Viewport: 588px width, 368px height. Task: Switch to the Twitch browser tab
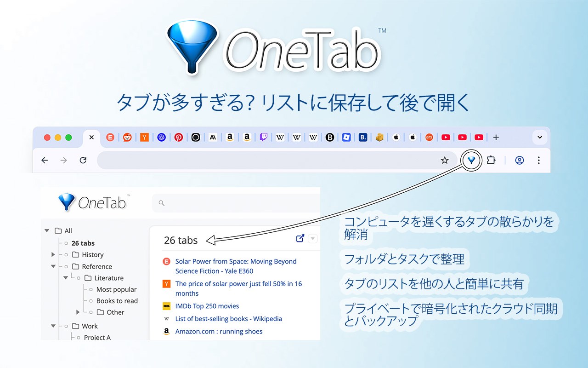264,137
